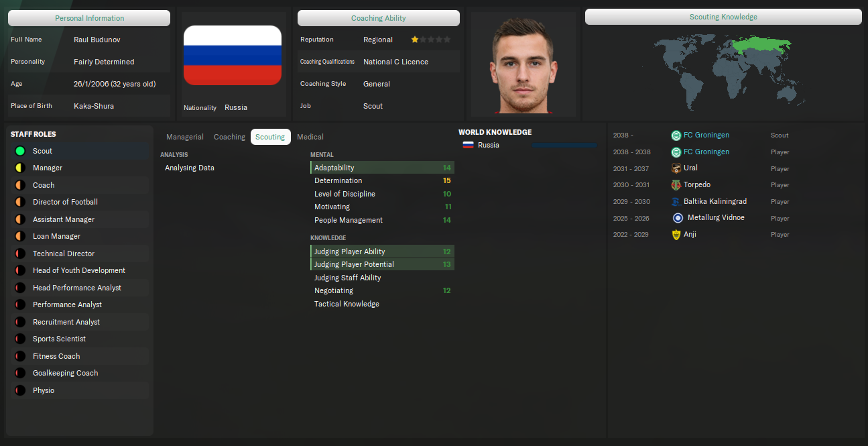
Task: Open the Coaching Ability panel header
Action: point(379,18)
